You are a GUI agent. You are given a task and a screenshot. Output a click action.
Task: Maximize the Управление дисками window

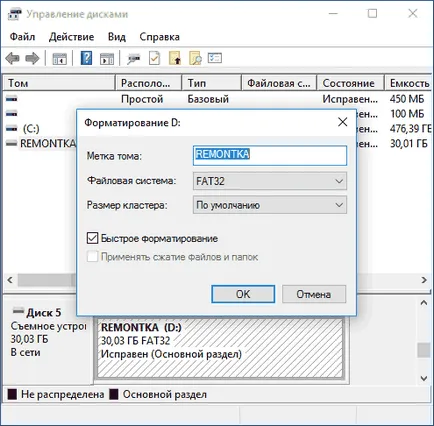(x=372, y=14)
